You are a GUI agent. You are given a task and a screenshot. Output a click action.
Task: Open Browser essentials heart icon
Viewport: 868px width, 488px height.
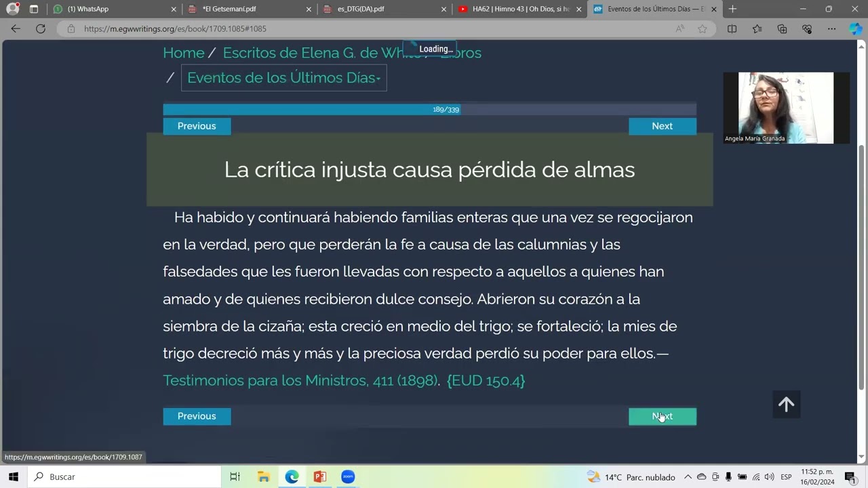[807, 28]
